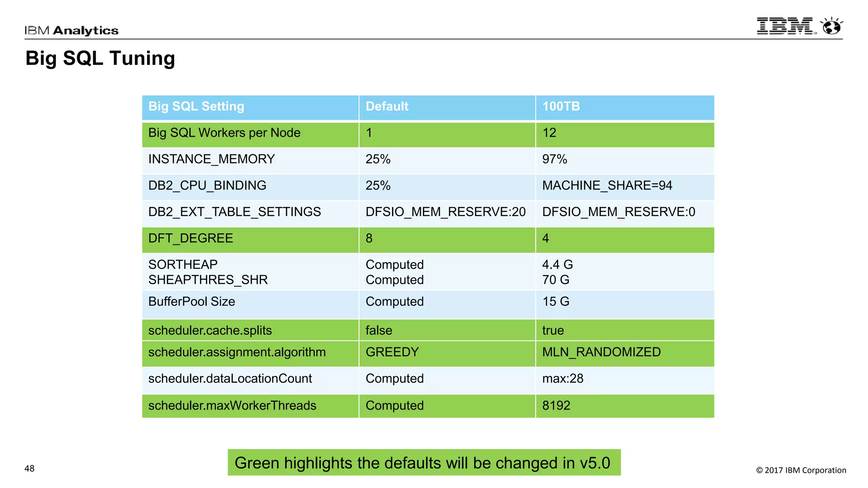Image resolution: width=868 pixels, height=488 pixels.
Task: Click the 'MACHINE_SHARE=94' cell
Action: click(625, 187)
